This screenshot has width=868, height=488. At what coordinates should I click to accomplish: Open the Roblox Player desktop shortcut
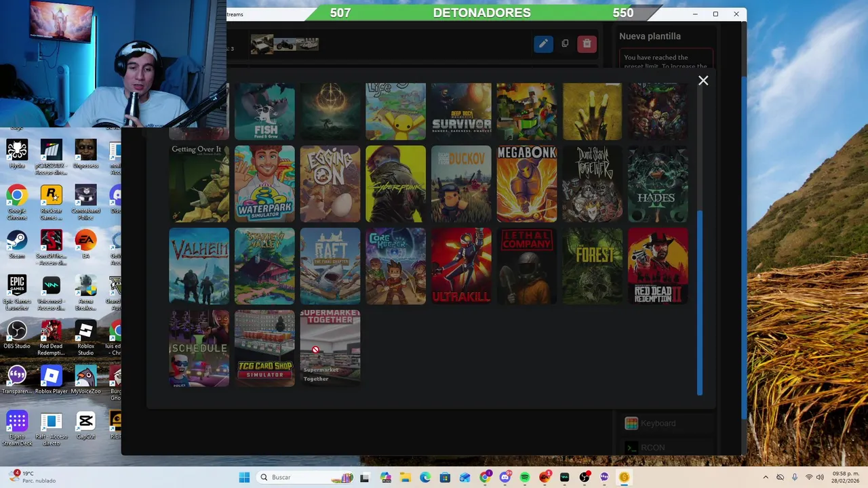[x=51, y=380]
